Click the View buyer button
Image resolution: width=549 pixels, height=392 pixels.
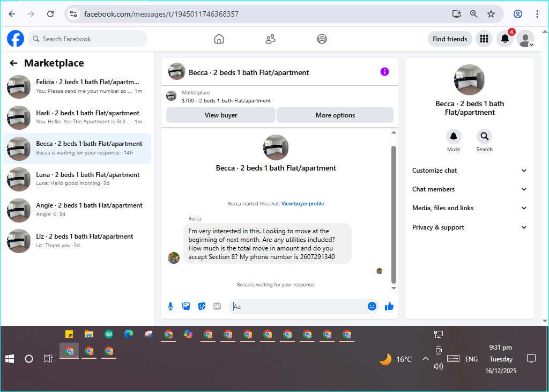click(x=220, y=115)
